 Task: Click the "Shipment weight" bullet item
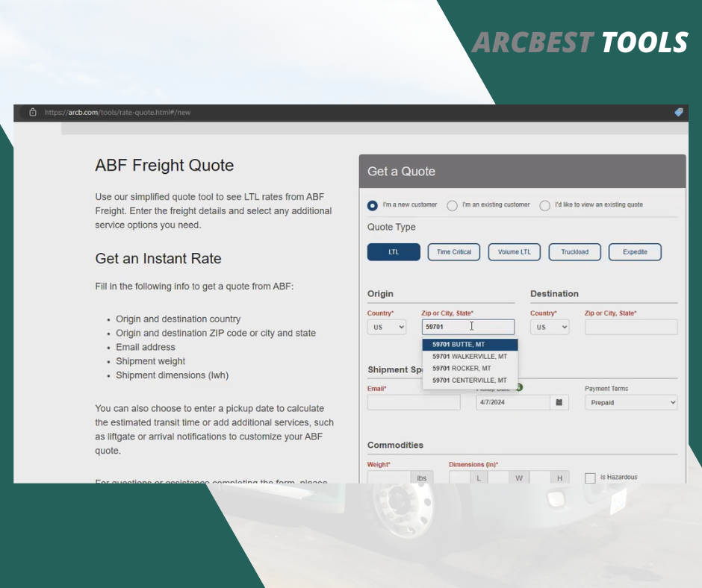(x=150, y=361)
